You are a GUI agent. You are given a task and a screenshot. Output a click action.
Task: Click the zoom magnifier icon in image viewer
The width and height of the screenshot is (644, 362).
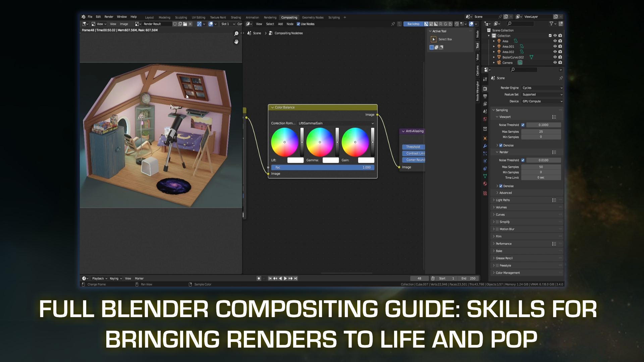[x=236, y=34]
